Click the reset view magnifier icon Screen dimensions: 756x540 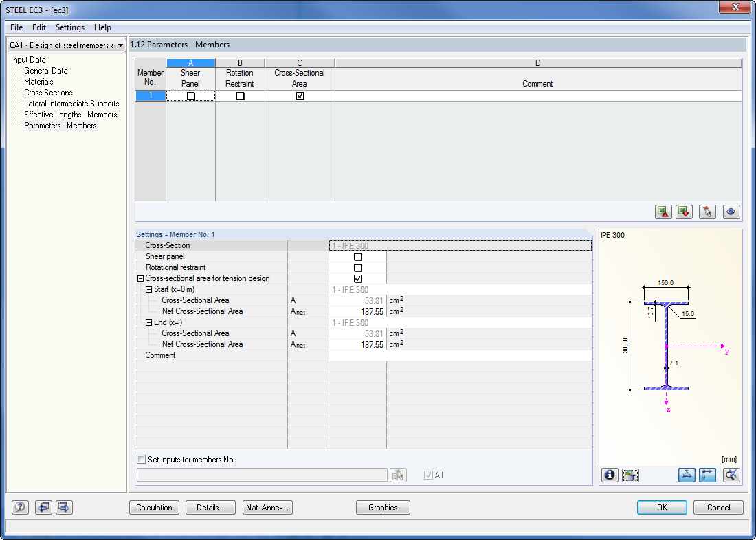731,475
